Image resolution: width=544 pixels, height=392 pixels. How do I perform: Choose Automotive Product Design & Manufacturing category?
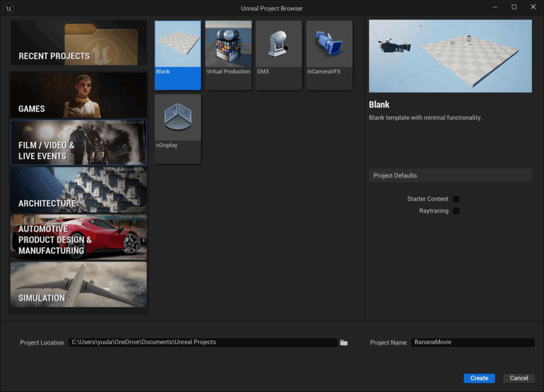click(x=79, y=237)
